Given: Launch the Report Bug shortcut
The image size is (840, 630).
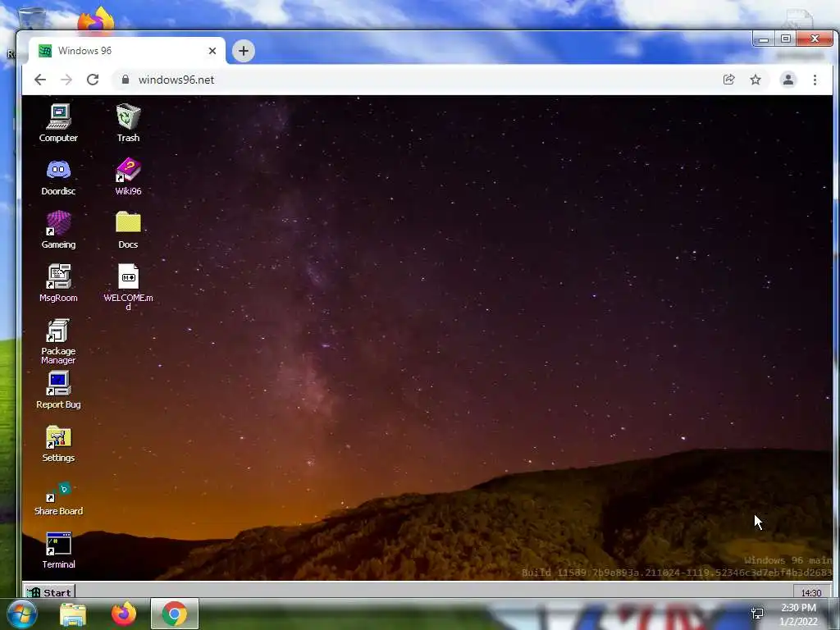Looking at the screenshot, I should tap(58, 390).
